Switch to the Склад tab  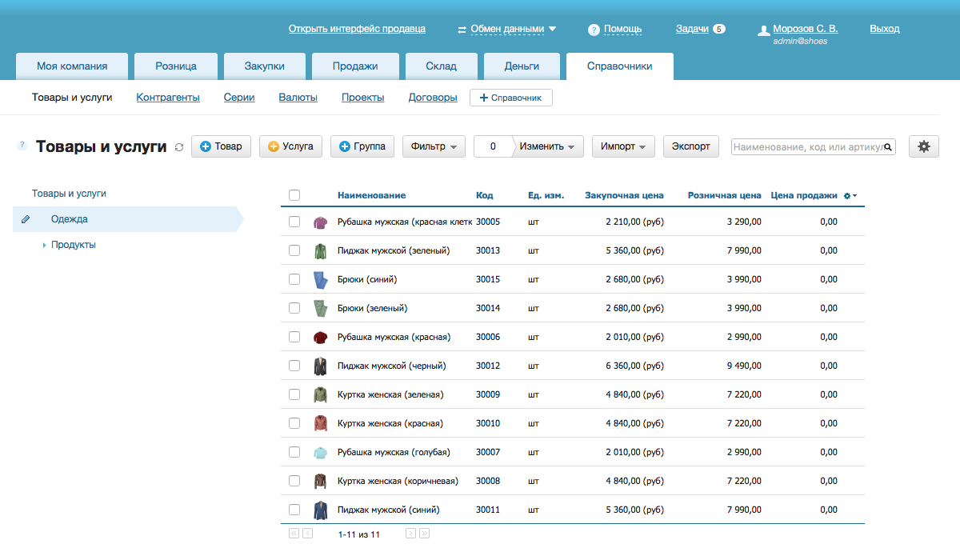[442, 66]
